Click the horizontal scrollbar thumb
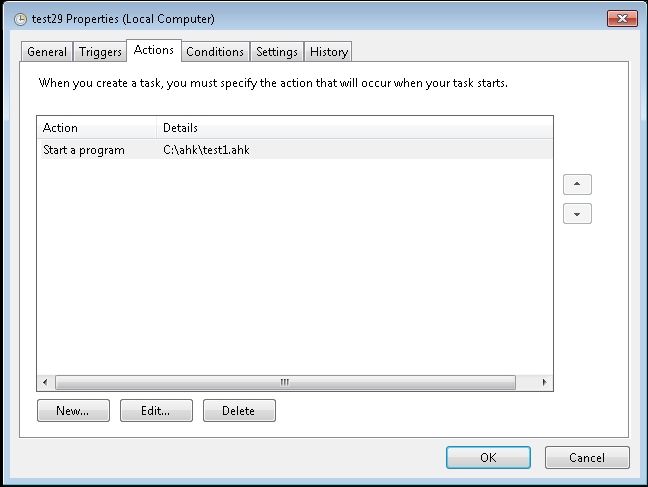 285,382
